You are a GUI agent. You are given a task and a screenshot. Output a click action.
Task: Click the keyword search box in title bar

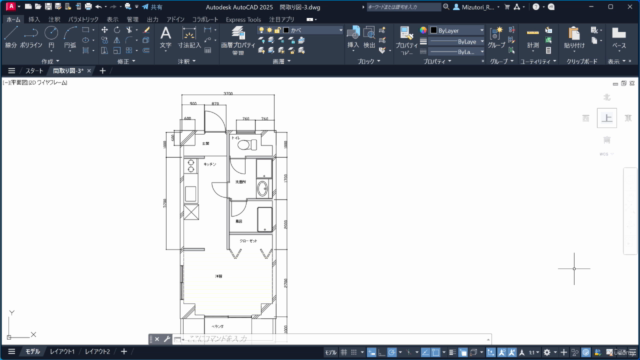pos(404,7)
